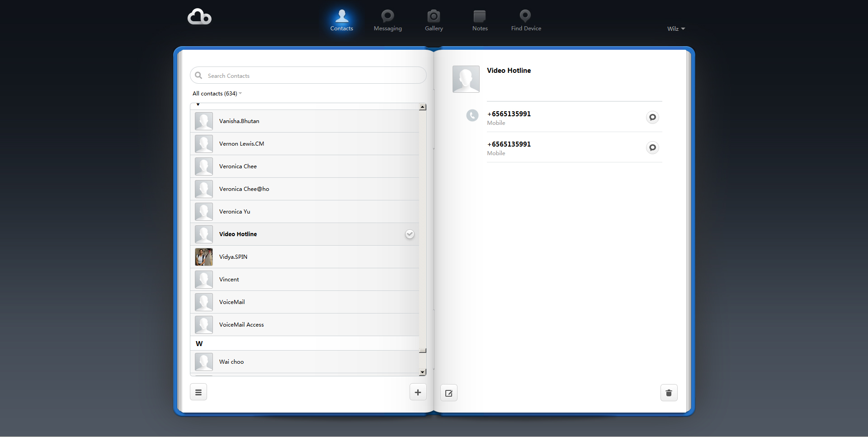The image size is (868, 437).
Task: Open the Notes section icon
Action: pyautogui.click(x=480, y=17)
